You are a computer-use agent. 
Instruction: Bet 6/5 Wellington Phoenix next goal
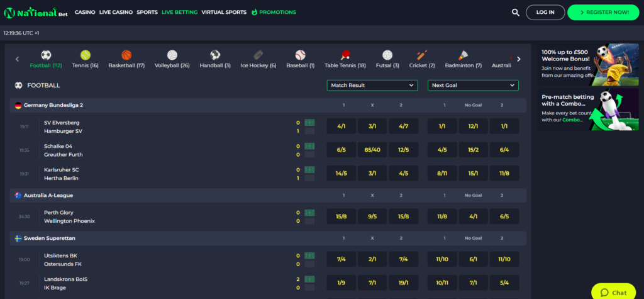(x=504, y=217)
